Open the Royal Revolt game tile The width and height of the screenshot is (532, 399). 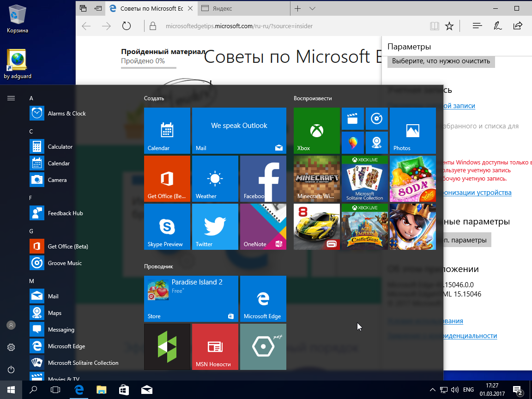tap(412, 227)
